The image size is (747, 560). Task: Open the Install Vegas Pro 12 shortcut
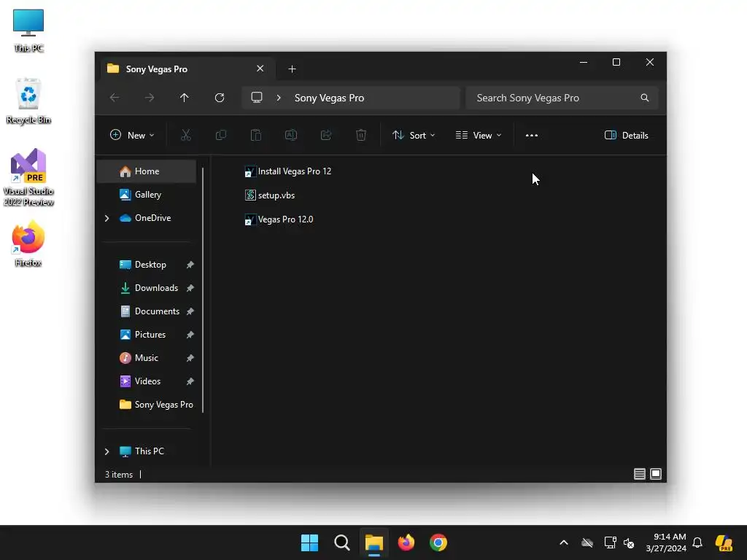coord(287,171)
